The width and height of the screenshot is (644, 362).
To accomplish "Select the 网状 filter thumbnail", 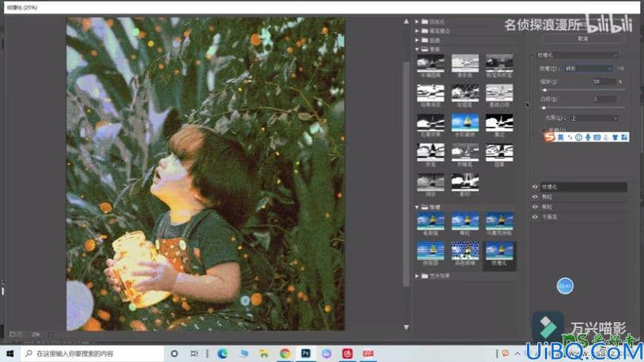I will pos(430,182).
